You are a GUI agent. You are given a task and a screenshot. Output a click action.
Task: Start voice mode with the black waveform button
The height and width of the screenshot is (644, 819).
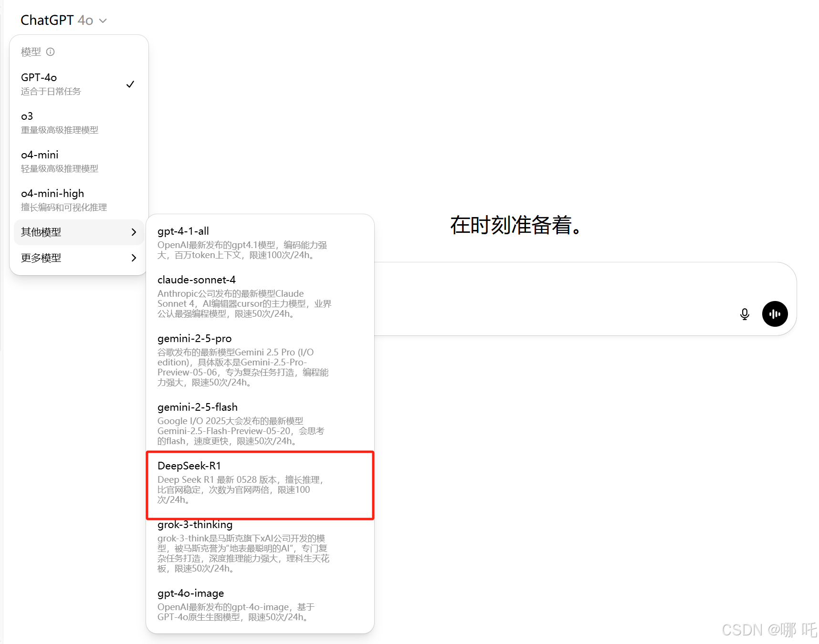[x=775, y=314]
